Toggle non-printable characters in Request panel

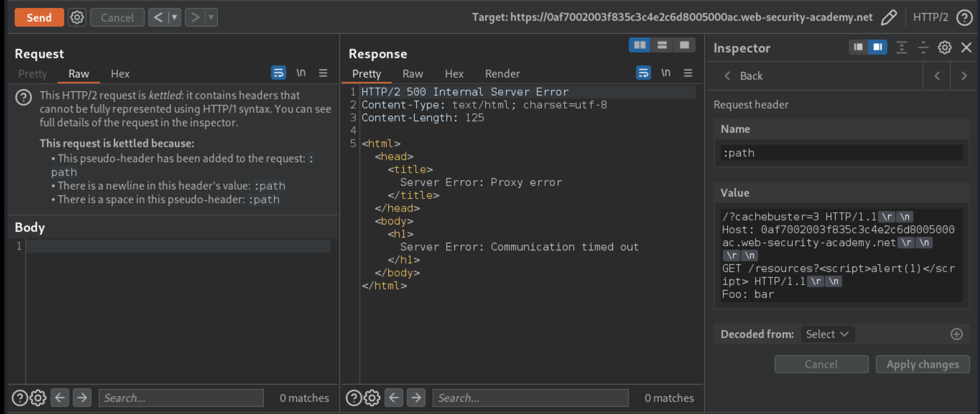301,73
